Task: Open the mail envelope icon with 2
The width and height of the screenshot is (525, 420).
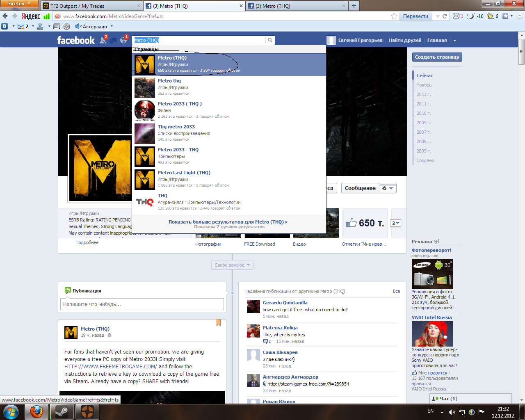Action: [23, 26]
